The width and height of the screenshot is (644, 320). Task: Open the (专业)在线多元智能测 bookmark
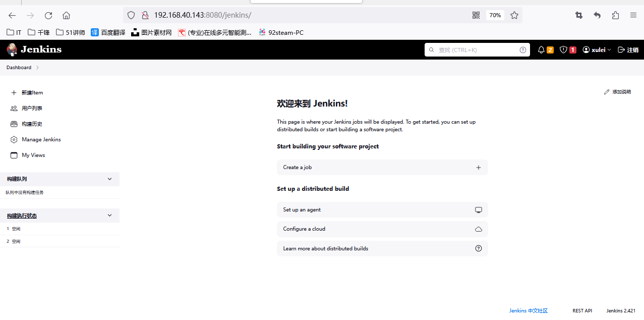(215, 32)
